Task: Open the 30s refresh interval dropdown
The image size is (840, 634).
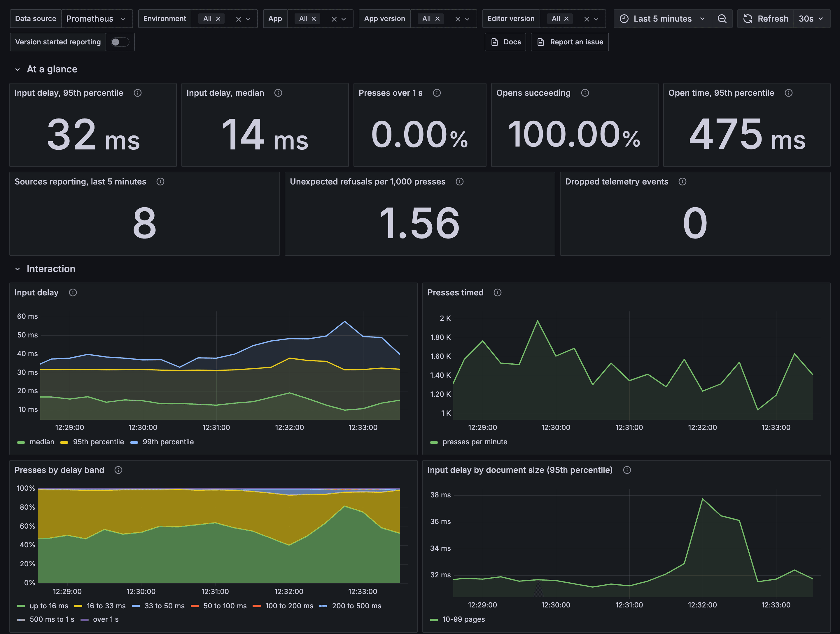Action: click(811, 19)
